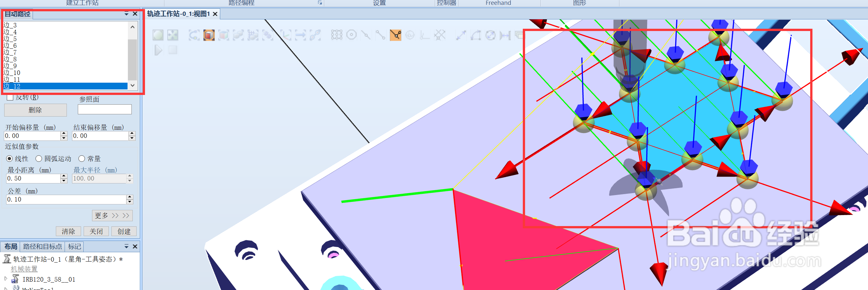This screenshot has width=868, height=290.
Task: Select the 圆弧运动 radio button
Action: [39, 159]
